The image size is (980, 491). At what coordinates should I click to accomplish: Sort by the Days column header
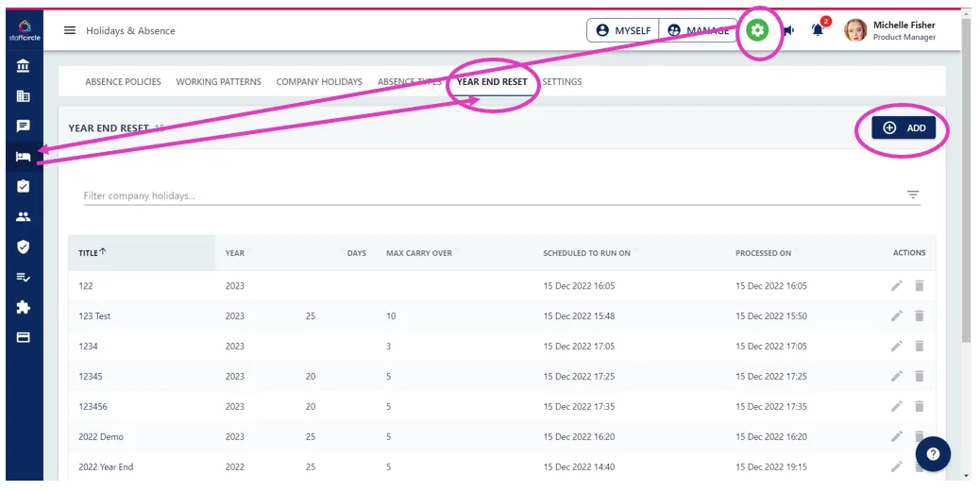coord(356,253)
